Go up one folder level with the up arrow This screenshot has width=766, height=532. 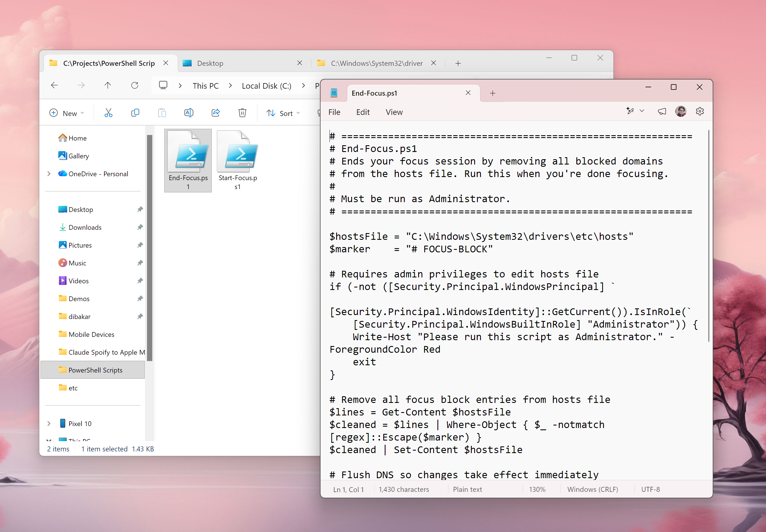pos(108,86)
